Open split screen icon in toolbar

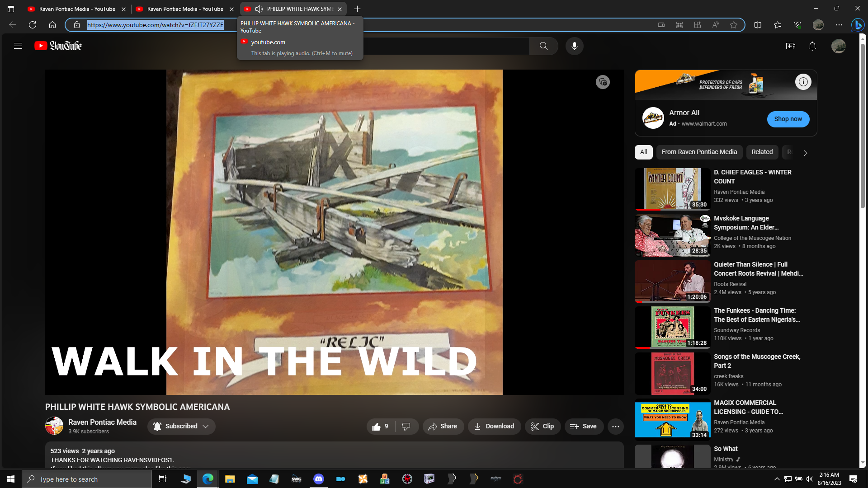point(758,25)
